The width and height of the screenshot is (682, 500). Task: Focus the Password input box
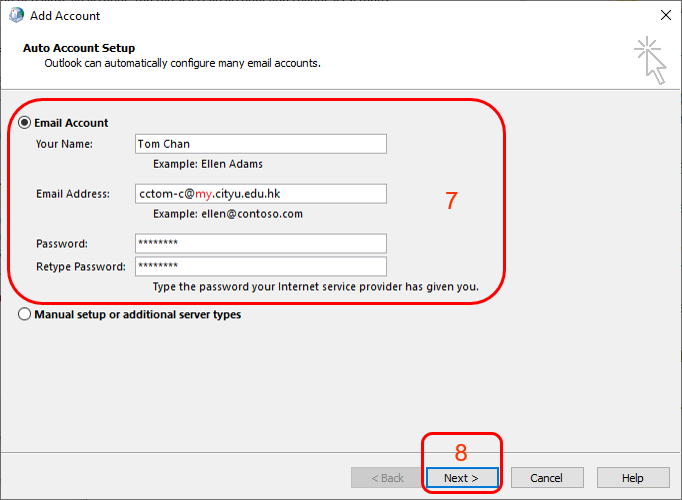[x=260, y=244]
